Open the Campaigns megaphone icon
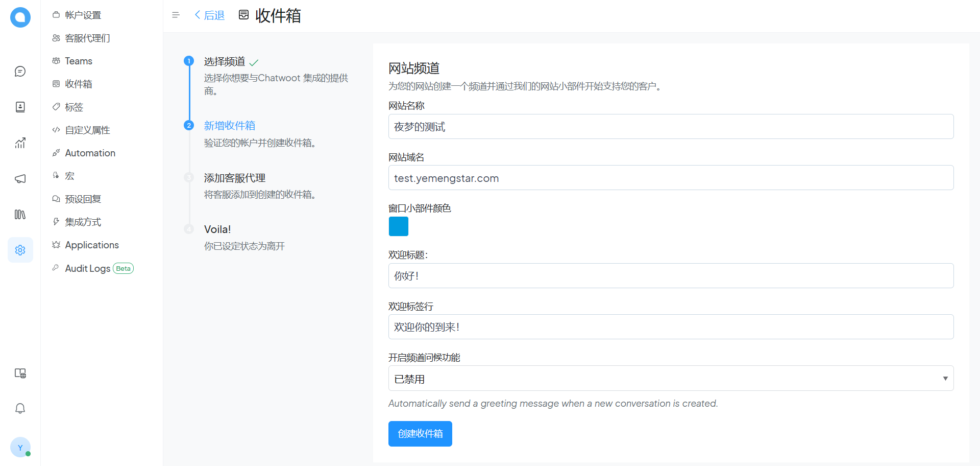The image size is (980, 466). coord(20,179)
